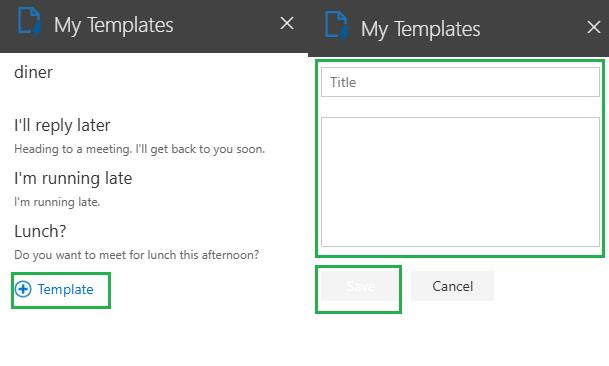Select the 'diner' template
The width and height of the screenshot is (609, 366).
coord(33,72)
